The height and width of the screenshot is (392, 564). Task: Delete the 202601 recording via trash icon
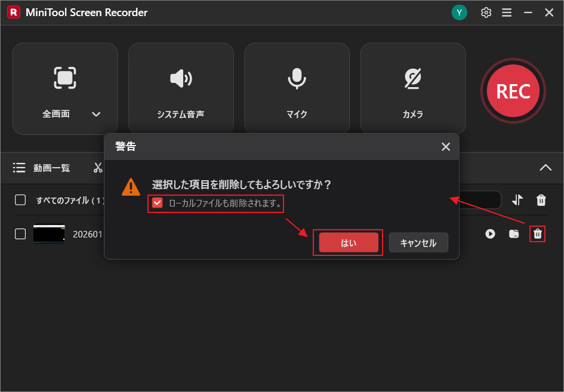tap(537, 234)
